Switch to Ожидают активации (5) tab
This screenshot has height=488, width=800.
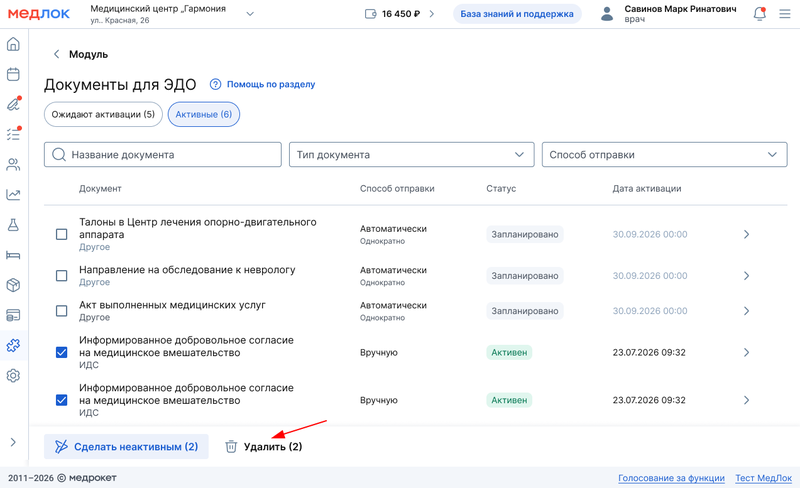[x=103, y=114]
